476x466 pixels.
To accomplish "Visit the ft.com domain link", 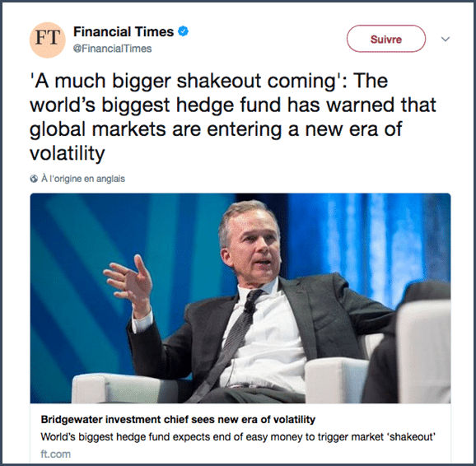I will pyautogui.click(x=55, y=454).
